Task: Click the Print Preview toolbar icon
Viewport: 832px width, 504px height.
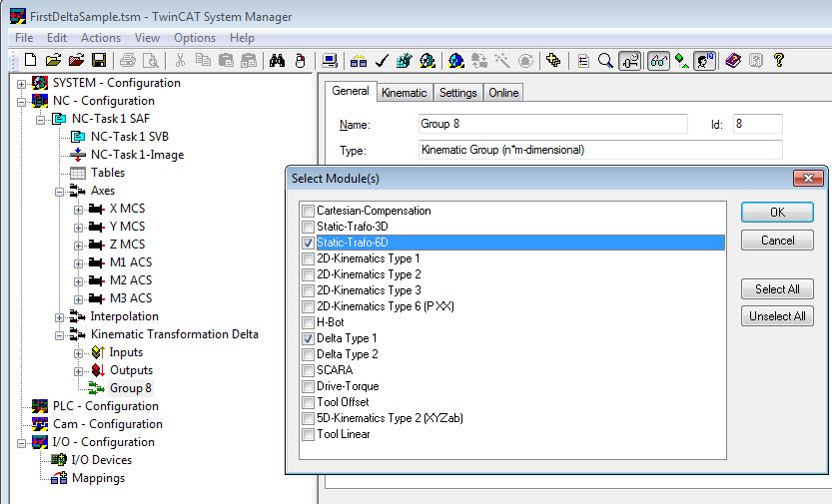Action: point(151,61)
